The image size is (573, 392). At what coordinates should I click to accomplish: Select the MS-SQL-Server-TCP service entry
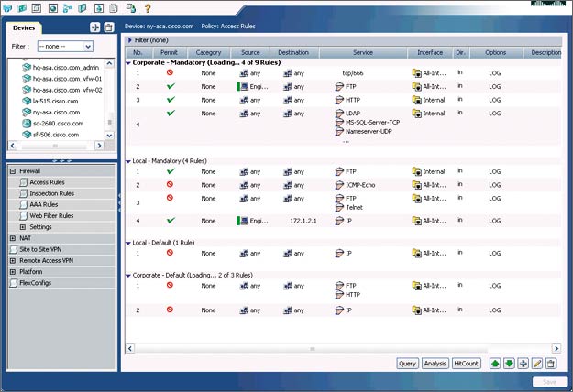pyautogui.click(x=373, y=123)
